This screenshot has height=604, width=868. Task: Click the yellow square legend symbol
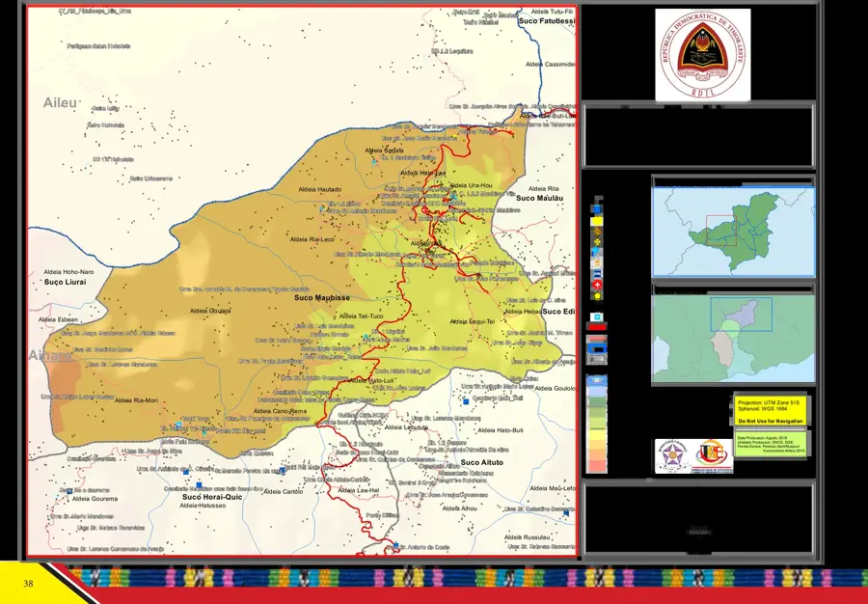click(x=597, y=222)
